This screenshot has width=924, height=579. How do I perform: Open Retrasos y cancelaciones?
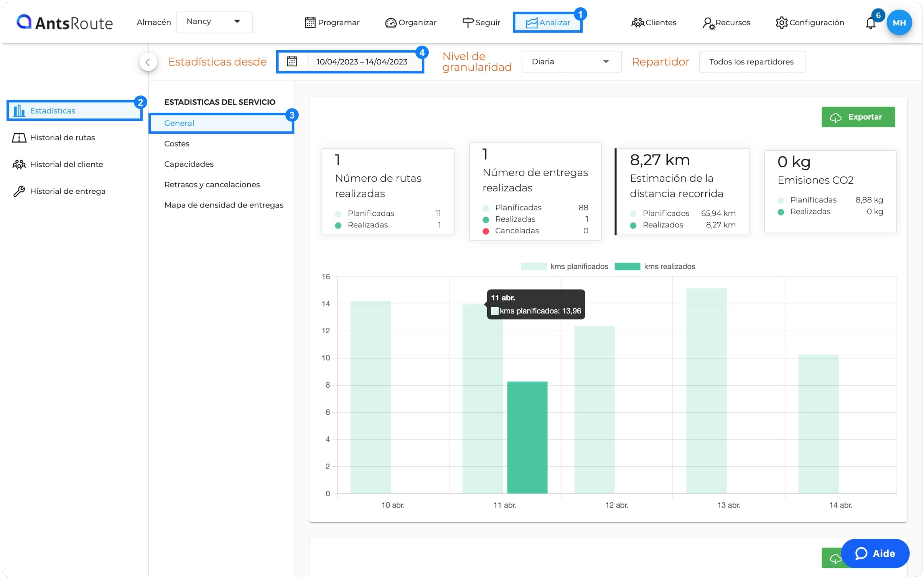[x=212, y=185]
